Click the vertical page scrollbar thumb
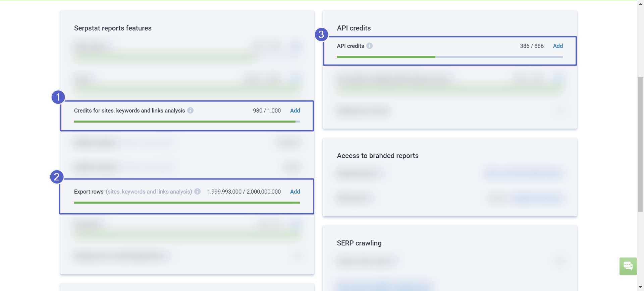The height and width of the screenshot is (291, 644). click(640, 144)
